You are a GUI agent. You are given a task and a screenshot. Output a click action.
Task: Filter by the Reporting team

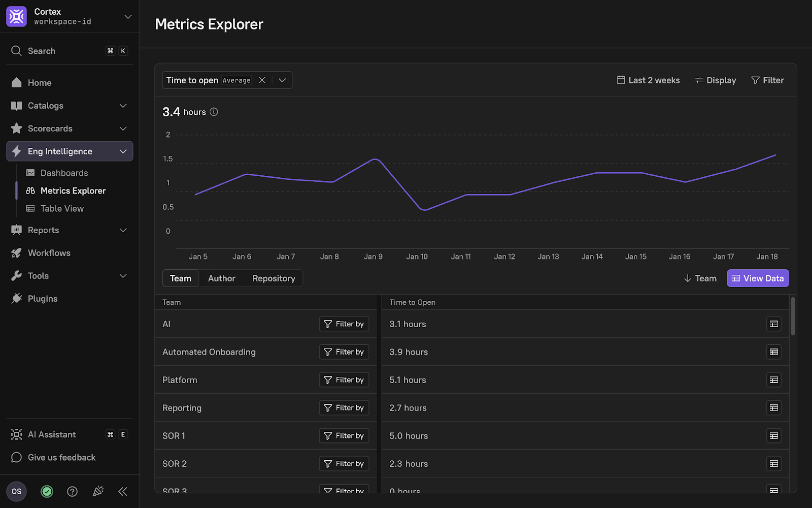[x=344, y=408]
